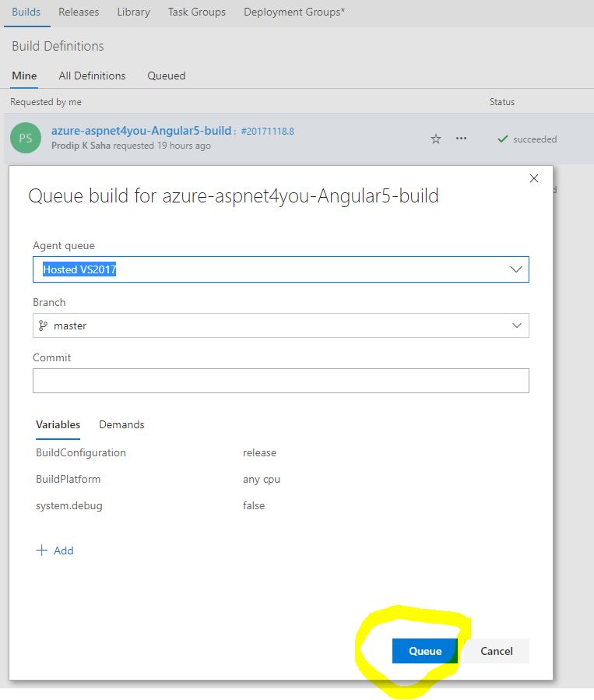Cancel the queue build dialog
The height and width of the screenshot is (700, 594).
(496, 651)
